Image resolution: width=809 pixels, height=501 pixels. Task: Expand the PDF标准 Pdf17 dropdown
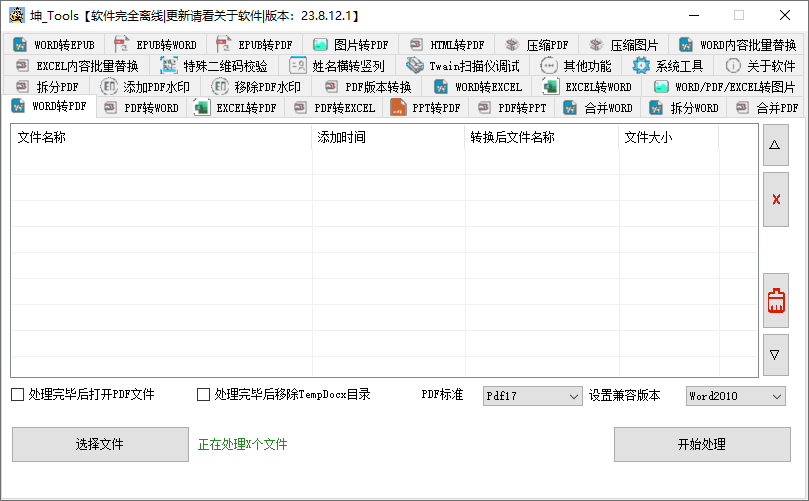coord(532,396)
